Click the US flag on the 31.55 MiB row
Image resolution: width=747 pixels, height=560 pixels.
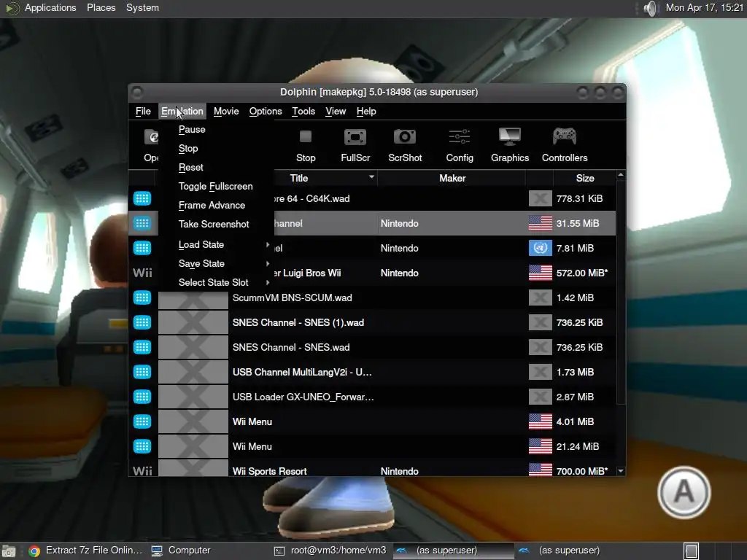[x=541, y=223]
